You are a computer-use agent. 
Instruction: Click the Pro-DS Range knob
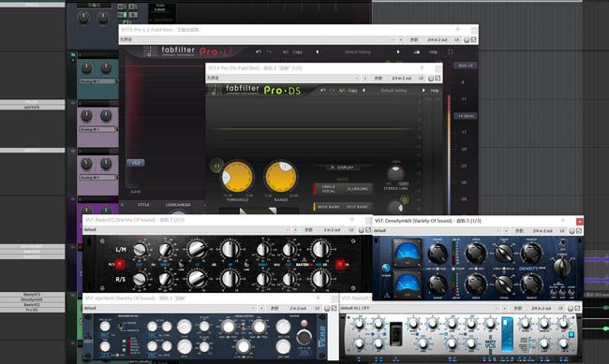(x=281, y=177)
